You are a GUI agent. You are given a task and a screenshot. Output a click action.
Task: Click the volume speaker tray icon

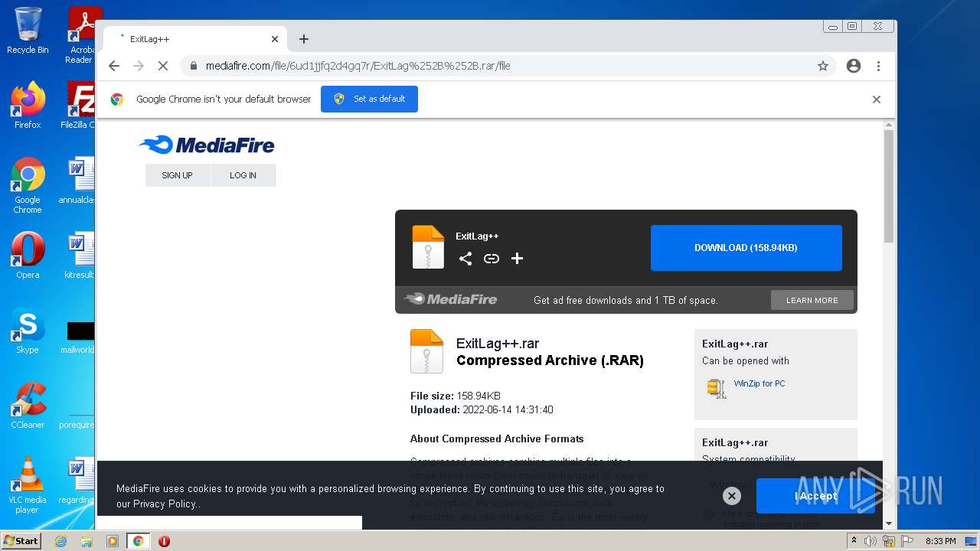871,541
